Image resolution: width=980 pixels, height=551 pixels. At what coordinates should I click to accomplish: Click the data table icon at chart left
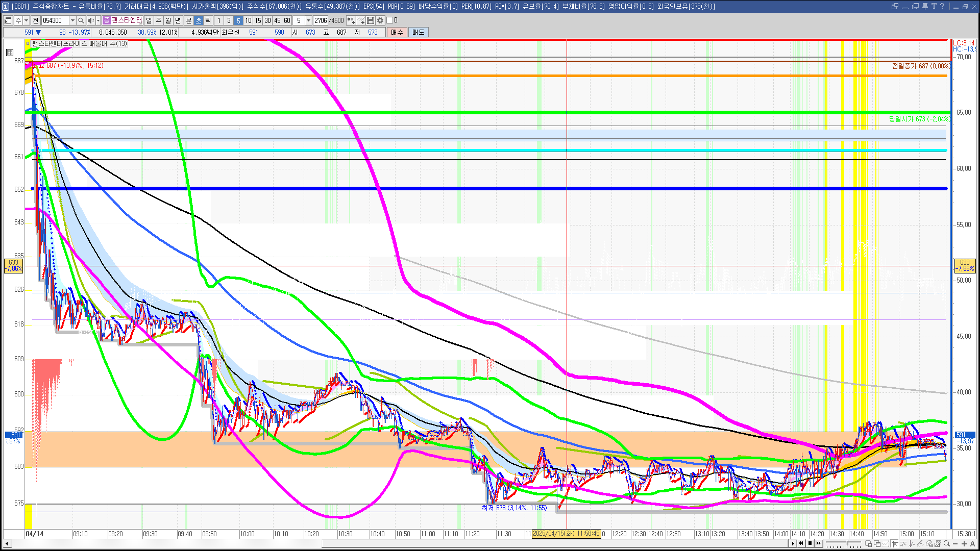pyautogui.click(x=10, y=52)
